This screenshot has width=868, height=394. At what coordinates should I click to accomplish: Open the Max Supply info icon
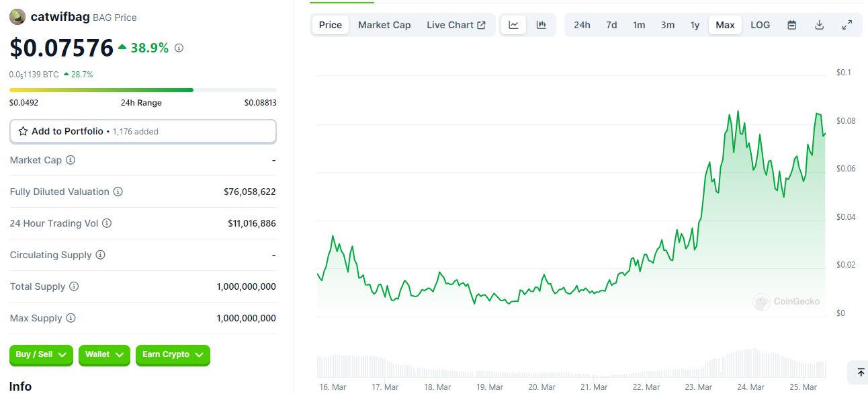[x=71, y=318]
